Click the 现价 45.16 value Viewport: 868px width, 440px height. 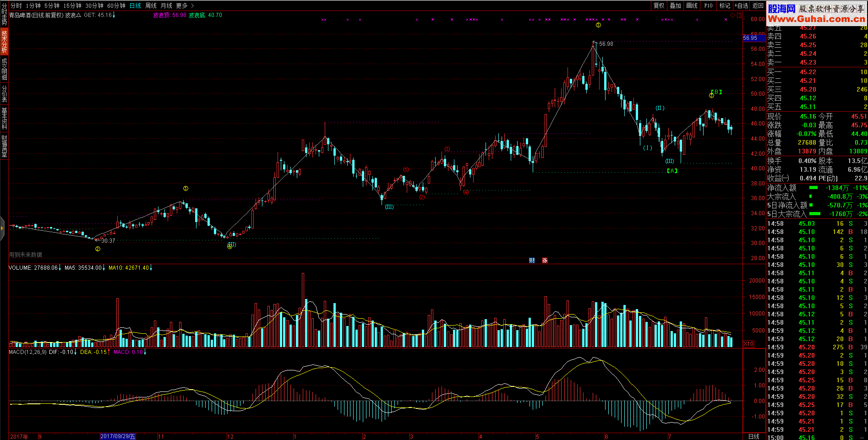808,116
